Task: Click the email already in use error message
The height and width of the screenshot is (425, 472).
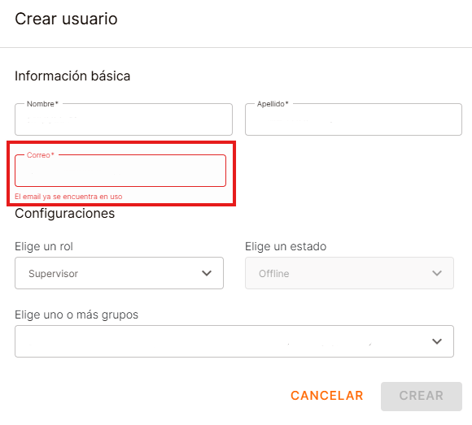Action: point(68,197)
